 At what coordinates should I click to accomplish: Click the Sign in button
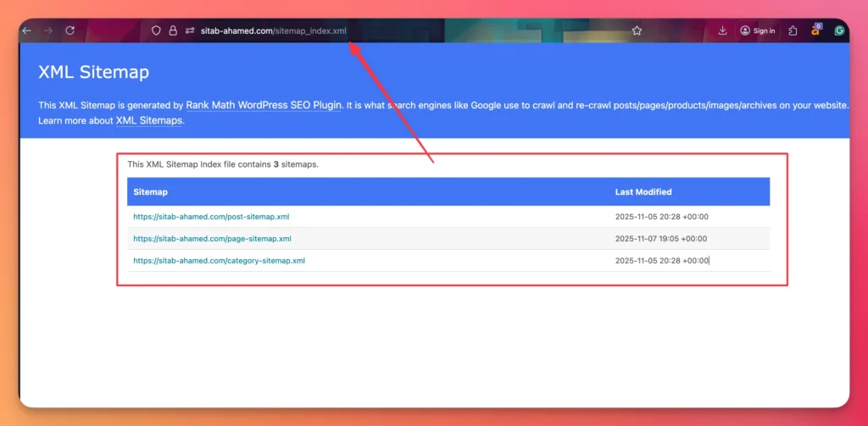(757, 30)
